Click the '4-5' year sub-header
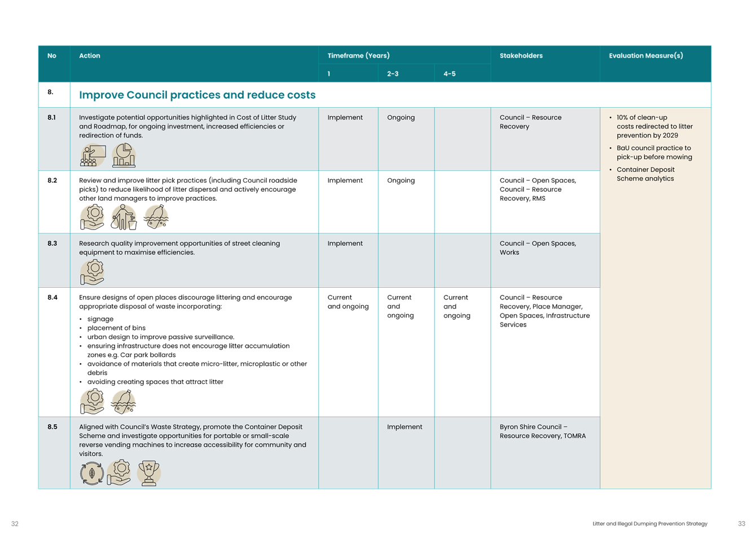 449,74
